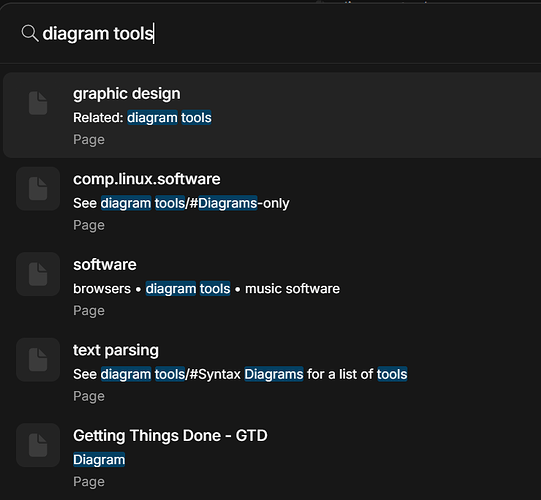Open 'Getting Things Done - GTD' result title
Screen dimensions: 541x500
(x=170, y=436)
